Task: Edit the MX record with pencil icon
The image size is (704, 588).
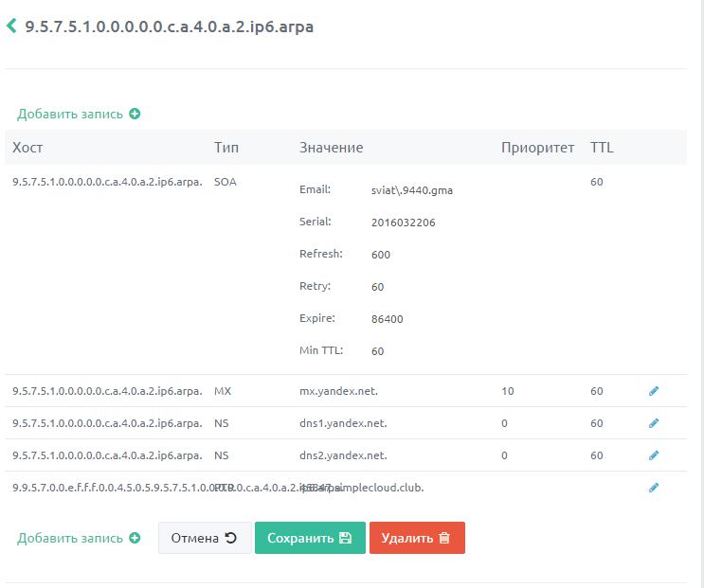Action: [654, 391]
